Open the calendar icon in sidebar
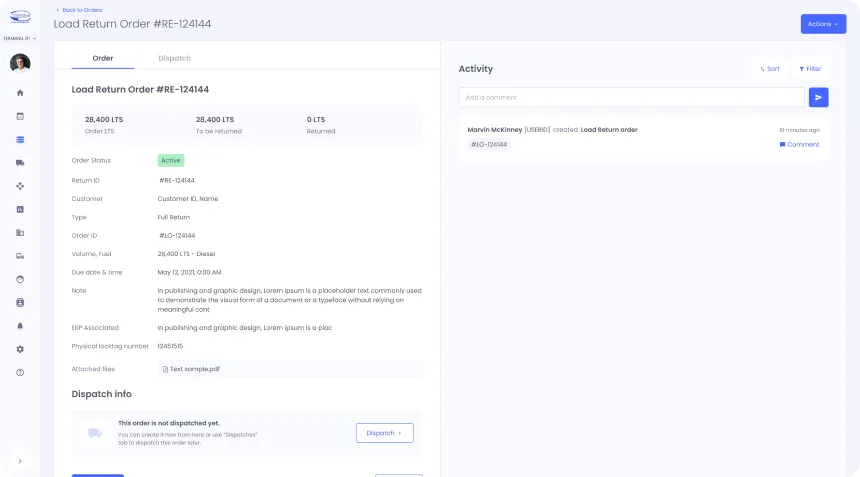 pos(20,116)
